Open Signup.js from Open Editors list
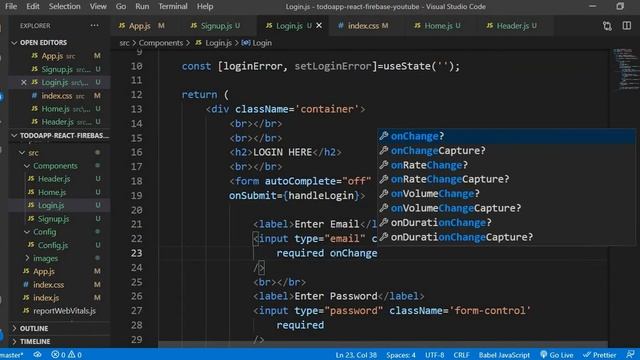The image size is (640, 360). [x=59, y=69]
